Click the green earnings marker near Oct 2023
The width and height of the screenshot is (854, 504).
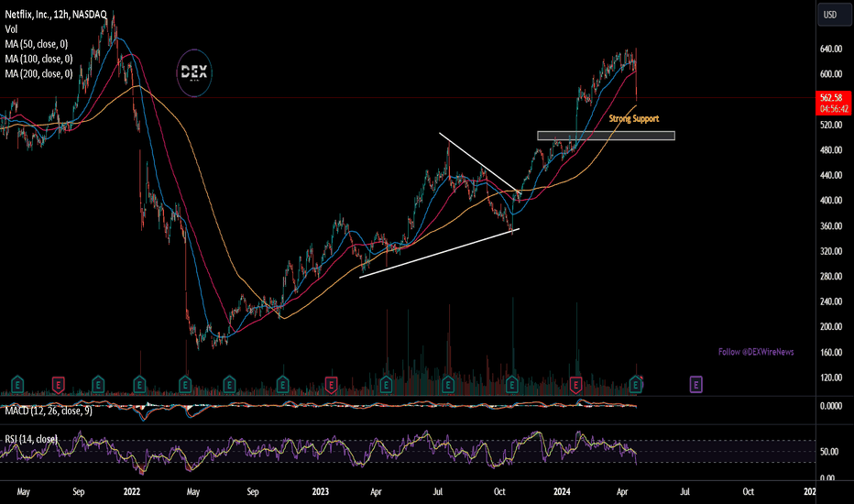pyautogui.click(x=512, y=385)
